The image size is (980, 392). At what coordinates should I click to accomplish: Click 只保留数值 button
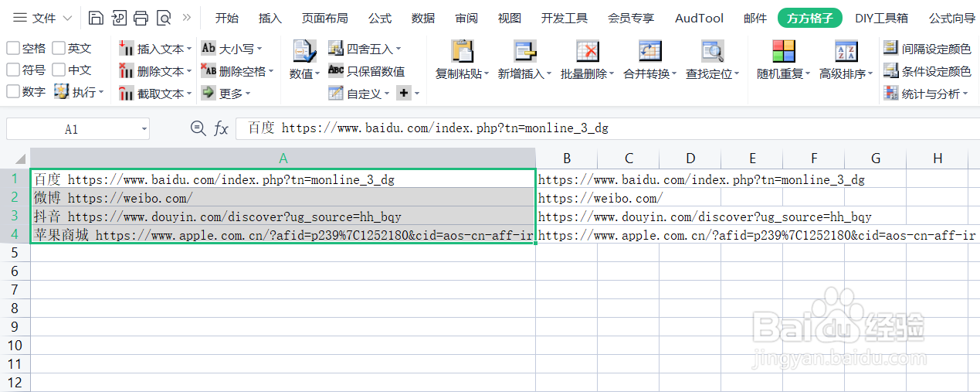(x=366, y=71)
